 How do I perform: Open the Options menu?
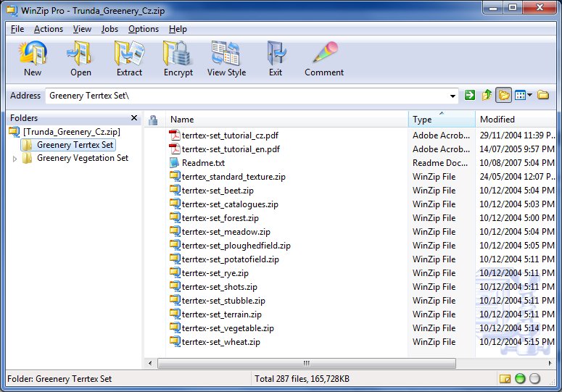tap(144, 29)
